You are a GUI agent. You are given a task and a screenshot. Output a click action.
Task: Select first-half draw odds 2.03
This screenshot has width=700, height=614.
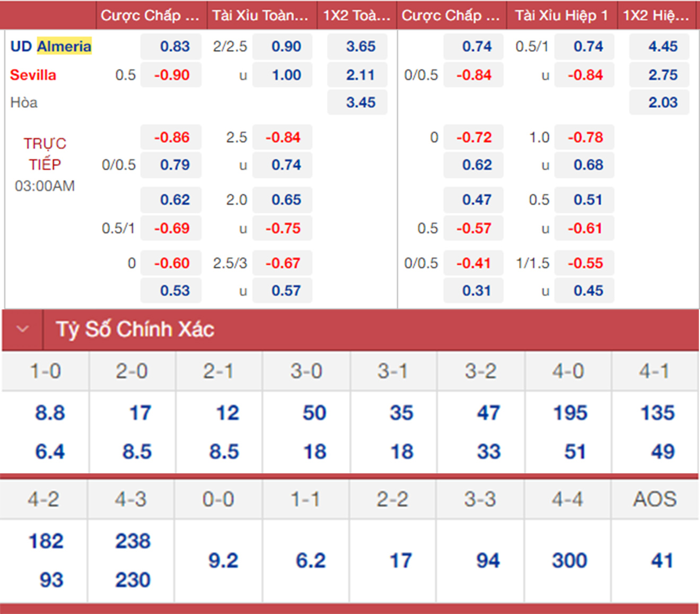[662, 102]
